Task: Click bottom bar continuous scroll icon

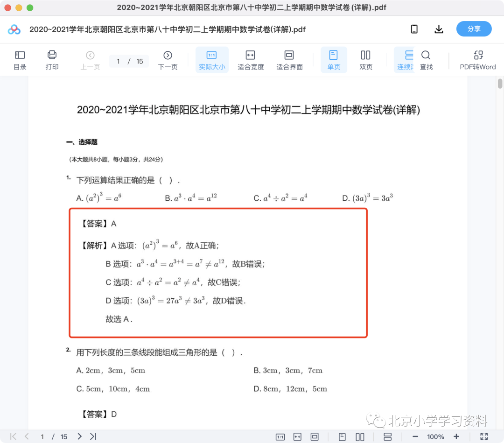Action: click(x=388, y=436)
